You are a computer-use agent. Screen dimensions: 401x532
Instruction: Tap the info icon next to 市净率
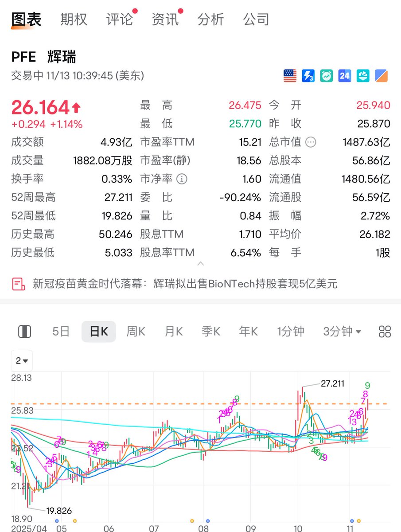(182, 179)
